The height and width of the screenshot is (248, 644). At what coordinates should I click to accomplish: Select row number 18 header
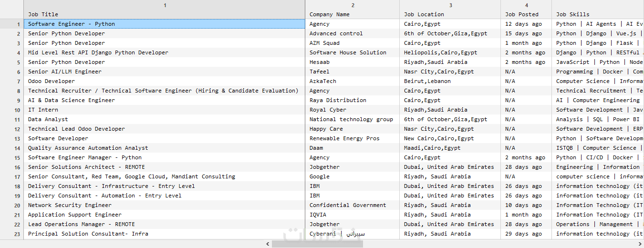click(12, 186)
